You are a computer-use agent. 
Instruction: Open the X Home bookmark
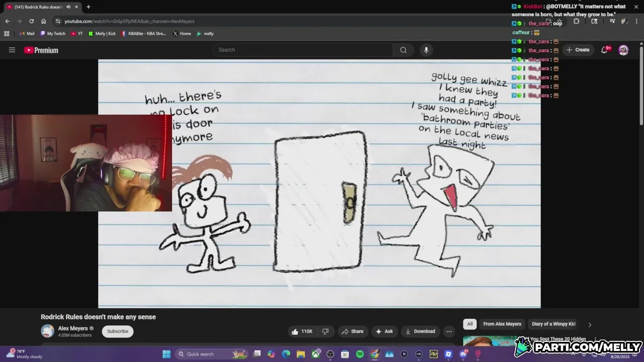click(x=182, y=34)
